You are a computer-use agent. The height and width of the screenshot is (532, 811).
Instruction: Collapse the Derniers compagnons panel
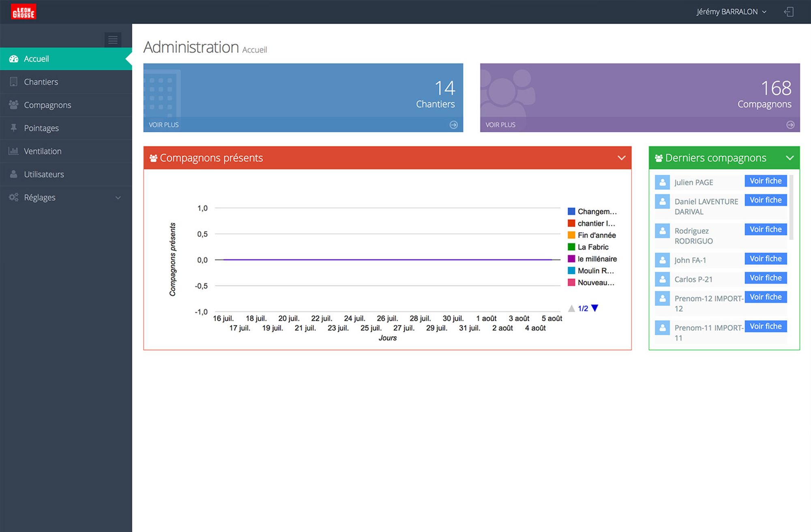[x=790, y=158]
